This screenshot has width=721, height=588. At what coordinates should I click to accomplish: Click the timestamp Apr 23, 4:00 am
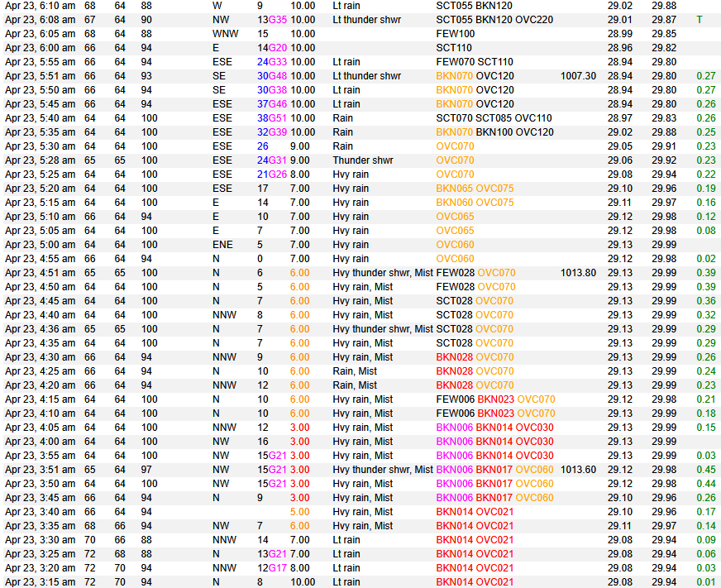(40, 442)
